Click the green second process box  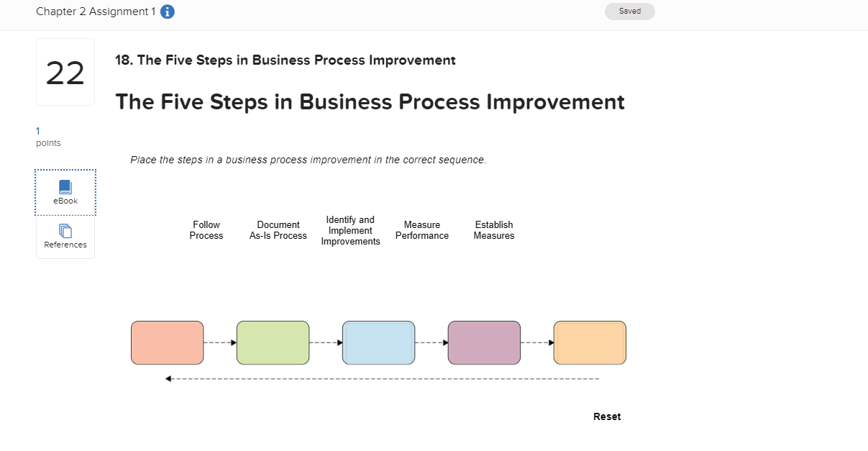coord(273,342)
